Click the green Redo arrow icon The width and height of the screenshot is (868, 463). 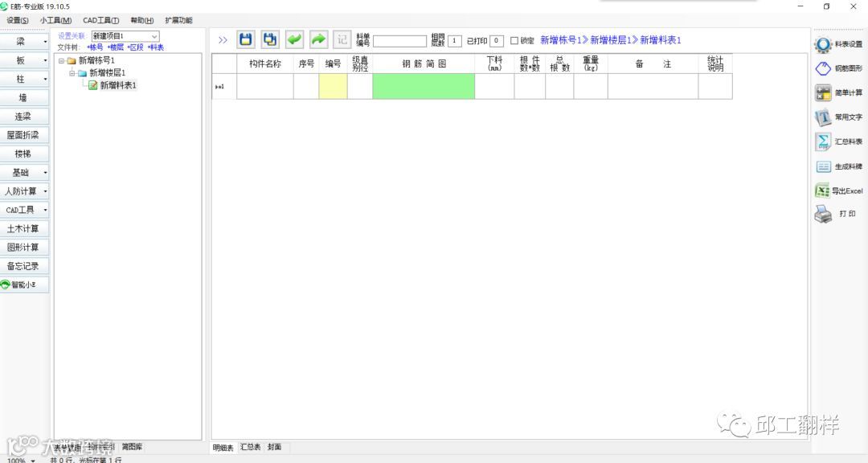(x=318, y=39)
